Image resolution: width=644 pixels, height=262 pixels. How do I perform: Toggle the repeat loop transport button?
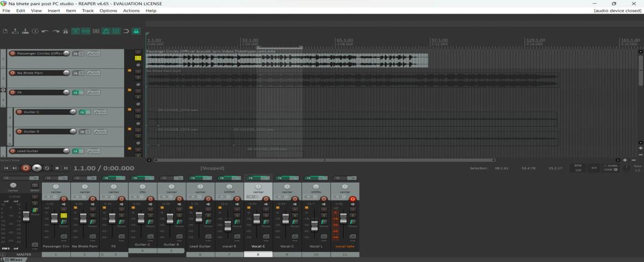47,168
